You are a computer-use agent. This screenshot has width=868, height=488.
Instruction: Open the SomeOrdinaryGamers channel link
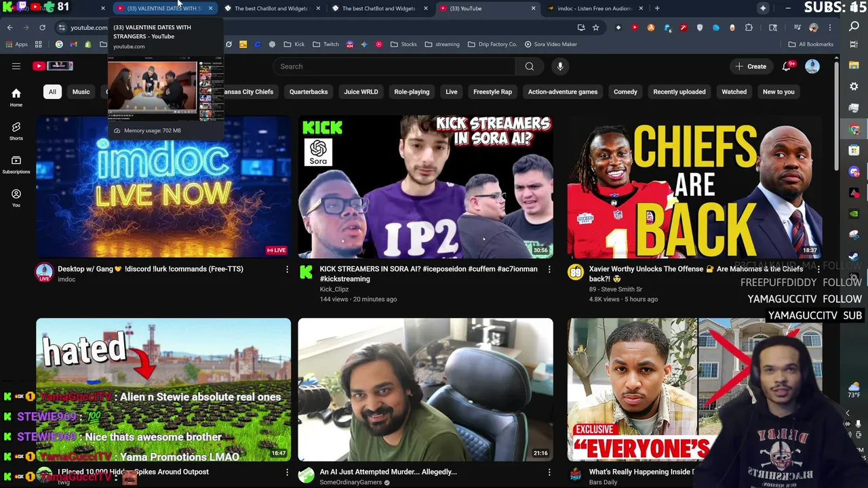click(351, 482)
